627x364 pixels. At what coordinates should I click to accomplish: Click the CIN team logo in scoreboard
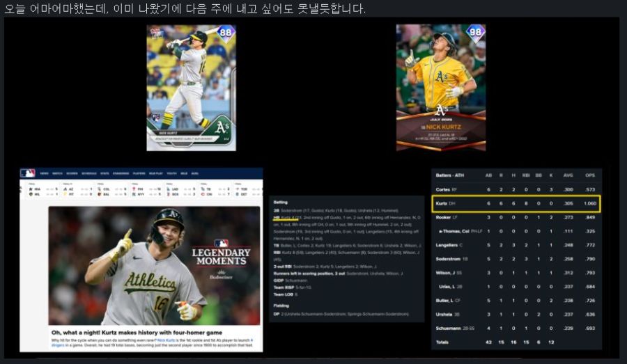(203, 194)
